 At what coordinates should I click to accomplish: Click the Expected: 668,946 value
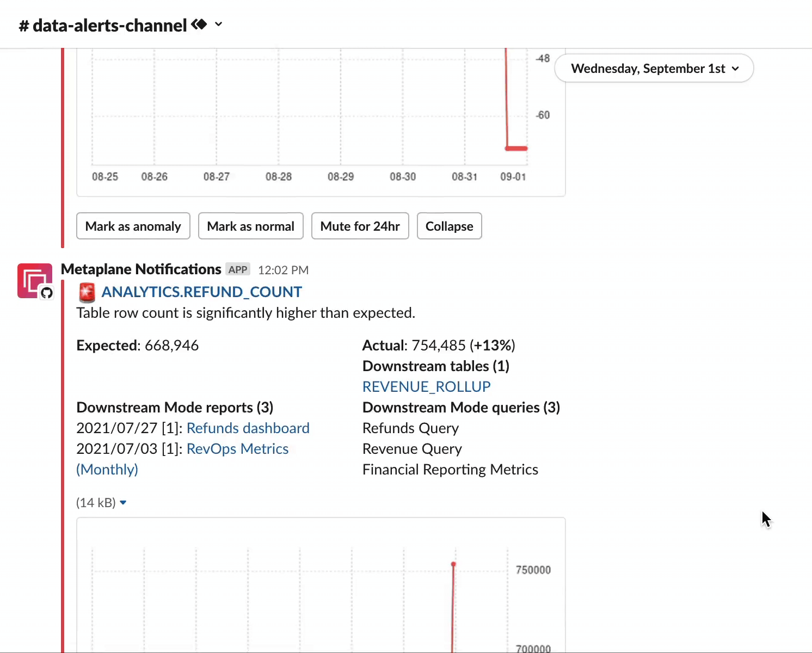click(138, 346)
